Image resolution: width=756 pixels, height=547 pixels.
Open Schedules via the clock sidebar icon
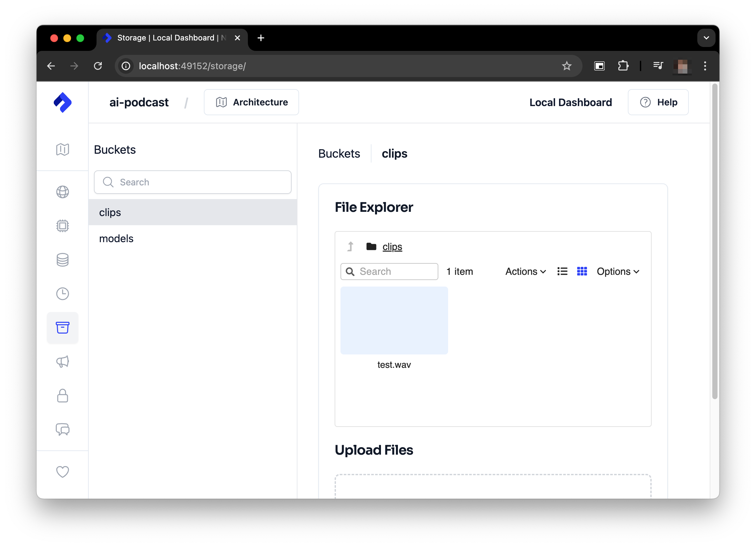coord(63,294)
